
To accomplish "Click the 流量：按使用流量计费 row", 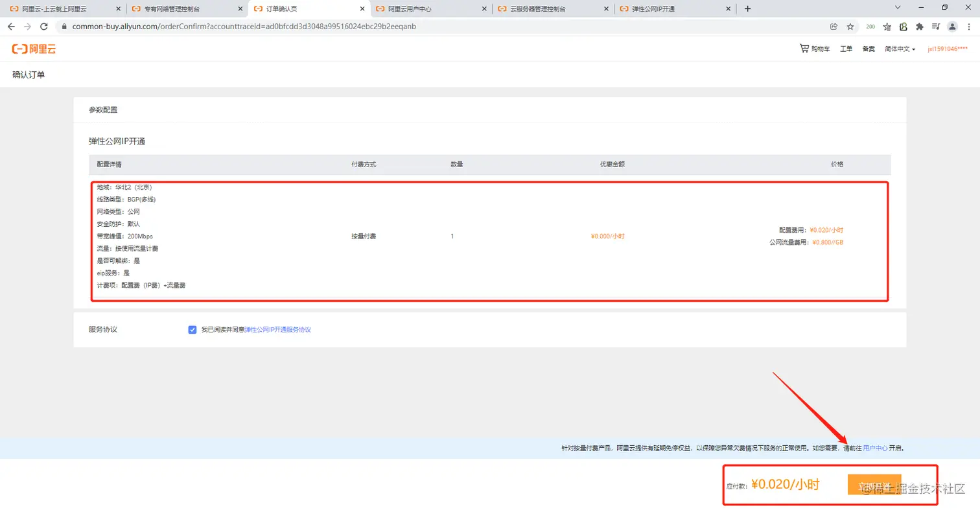I will [x=128, y=248].
